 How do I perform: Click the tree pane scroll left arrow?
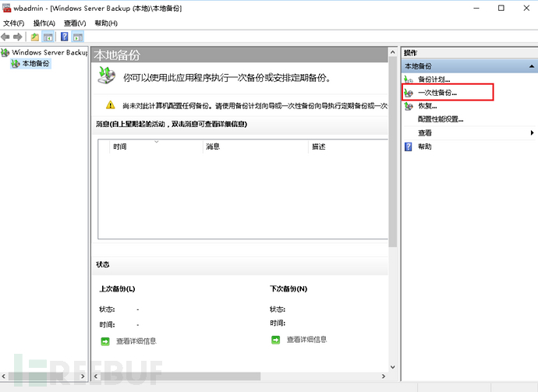pos(4,376)
